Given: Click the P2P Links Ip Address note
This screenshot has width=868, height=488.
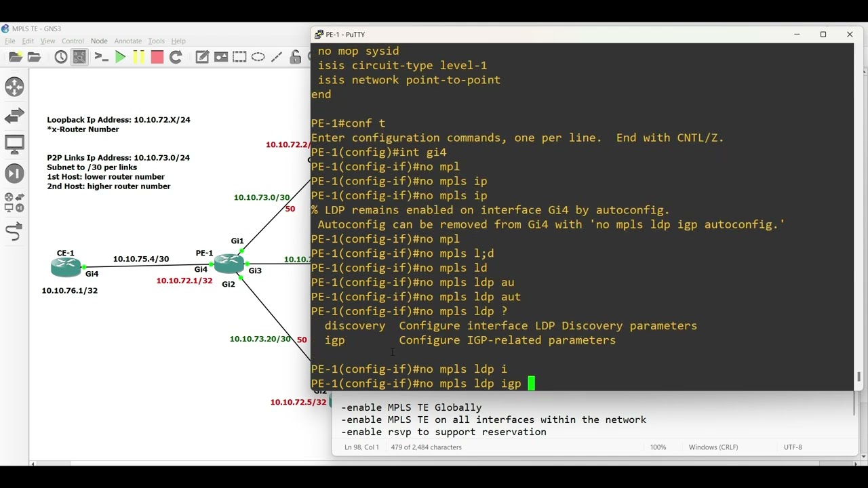Looking at the screenshot, I should [118, 171].
